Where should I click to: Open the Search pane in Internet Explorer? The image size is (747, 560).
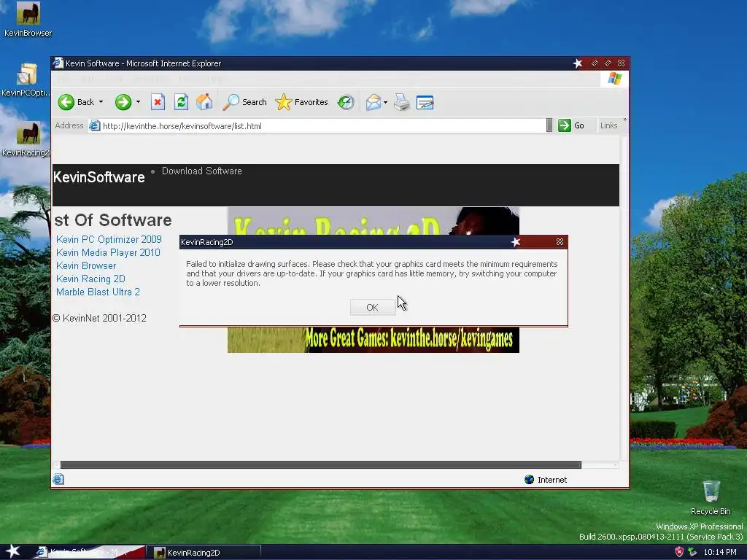point(245,102)
